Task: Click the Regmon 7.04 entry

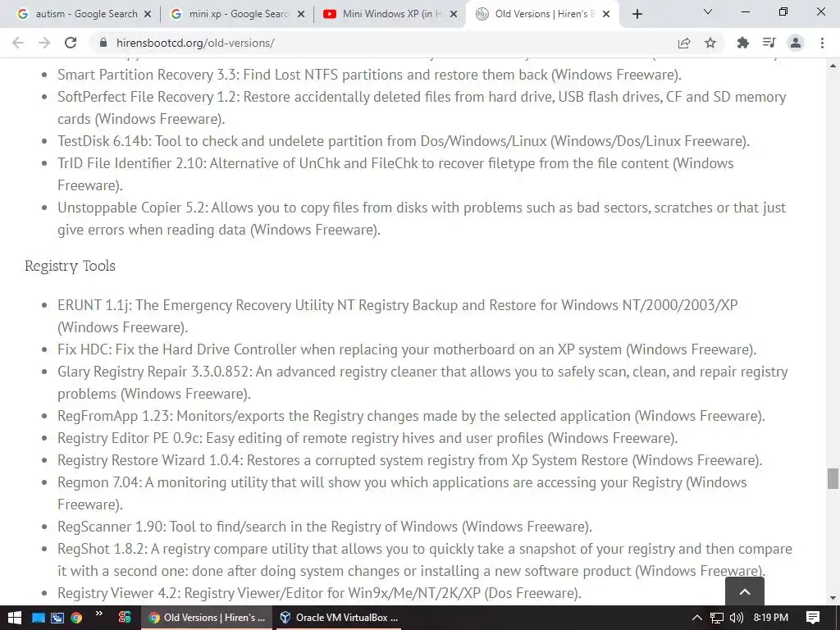Action: tap(402, 493)
